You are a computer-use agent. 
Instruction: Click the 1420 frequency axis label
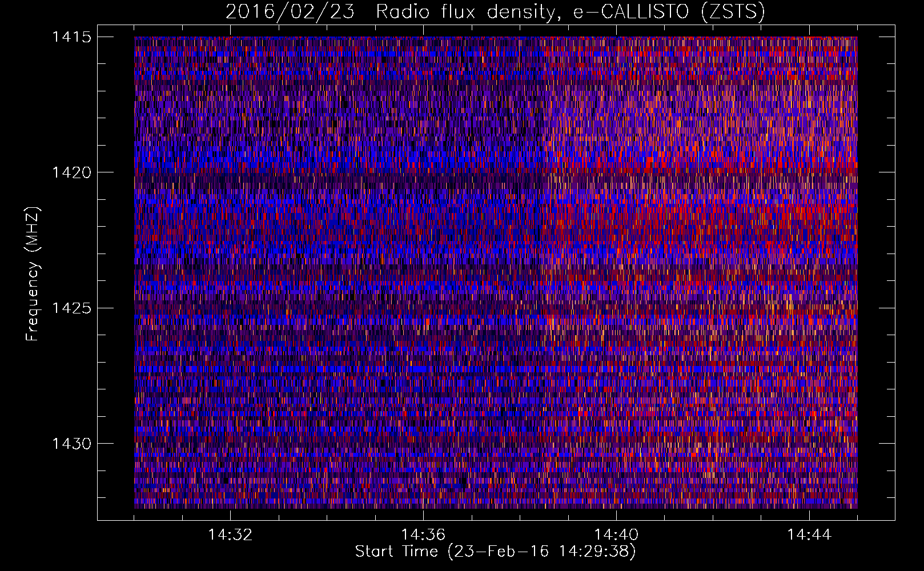coord(71,172)
